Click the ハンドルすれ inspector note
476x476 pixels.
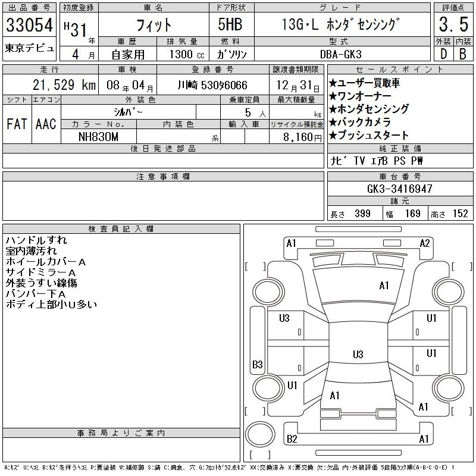point(36,240)
